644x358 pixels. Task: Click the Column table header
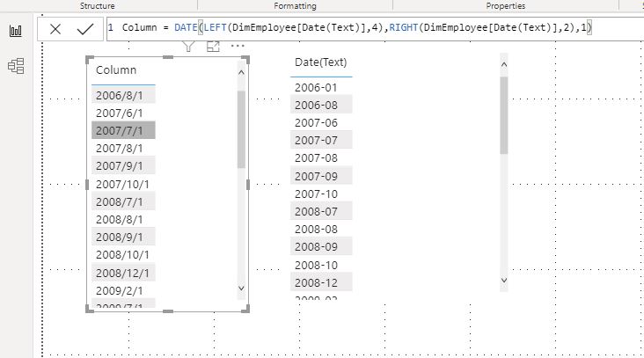pos(116,70)
